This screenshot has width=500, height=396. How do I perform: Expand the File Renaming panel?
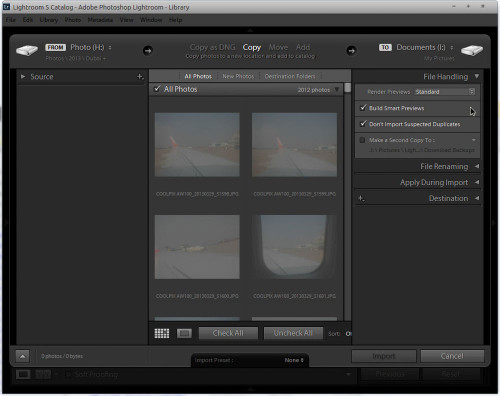(477, 166)
